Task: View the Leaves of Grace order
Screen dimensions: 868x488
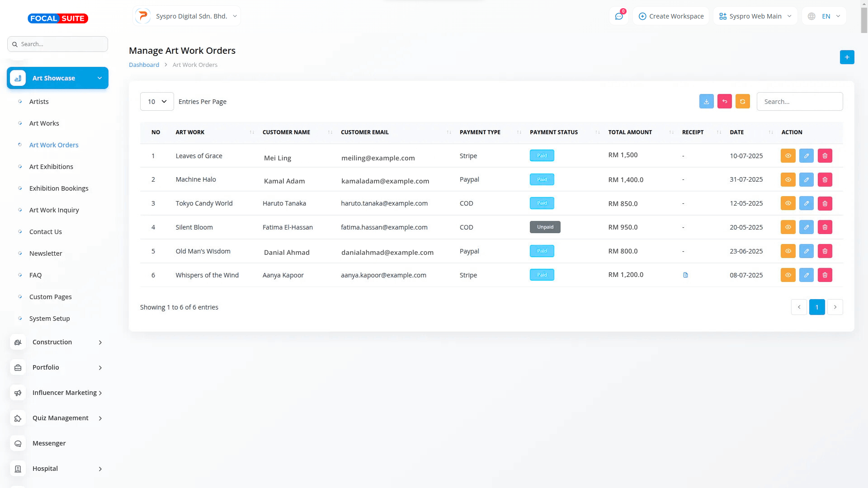Action: pos(788,156)
